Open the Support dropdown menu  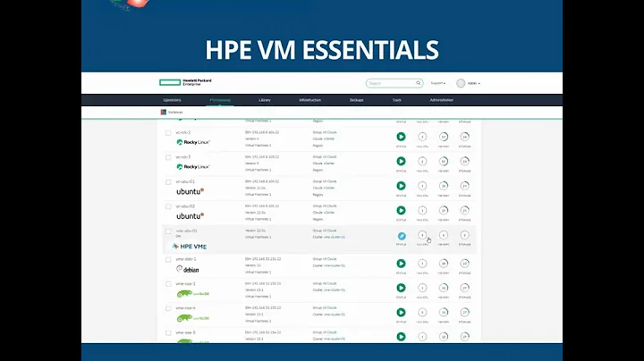[x=437, y=83]
